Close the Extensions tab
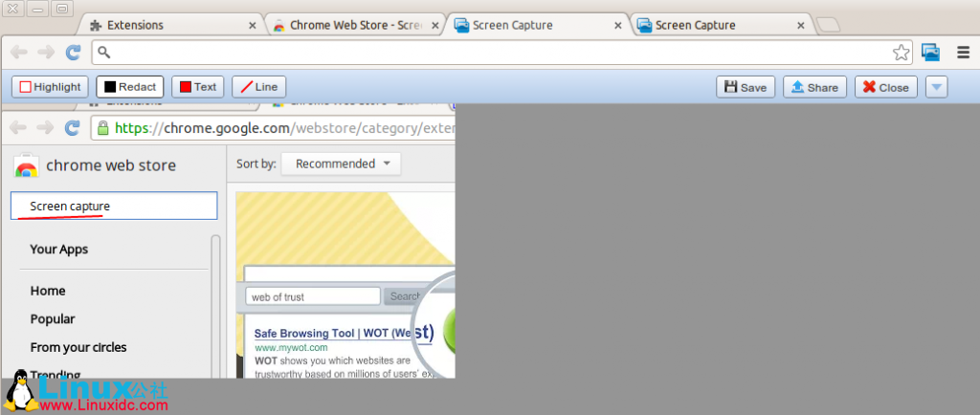Image resolution: width=980 pixels, height=415 pixels. [253, 26]
